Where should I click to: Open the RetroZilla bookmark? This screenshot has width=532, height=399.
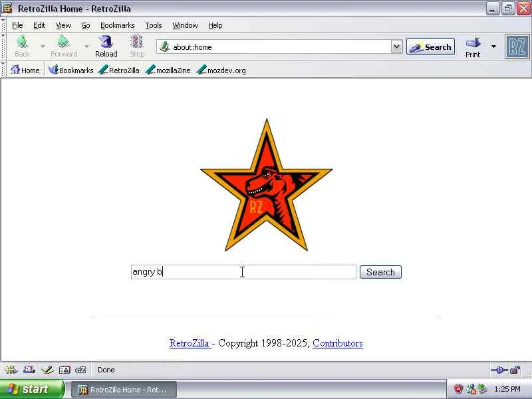[x=118, y=70]
